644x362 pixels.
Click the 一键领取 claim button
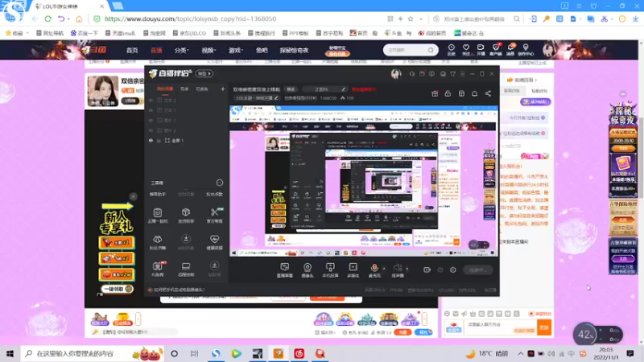click(x=117, y=289)
